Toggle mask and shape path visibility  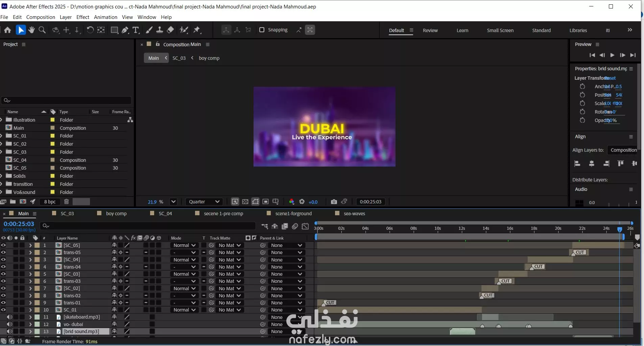click(256, 202)
